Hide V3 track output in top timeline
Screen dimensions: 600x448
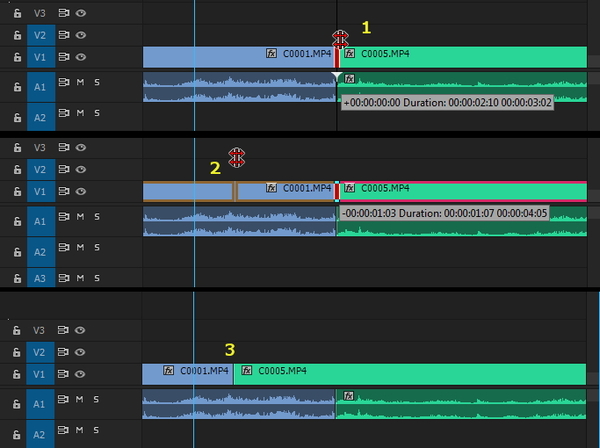coord(80,13)
